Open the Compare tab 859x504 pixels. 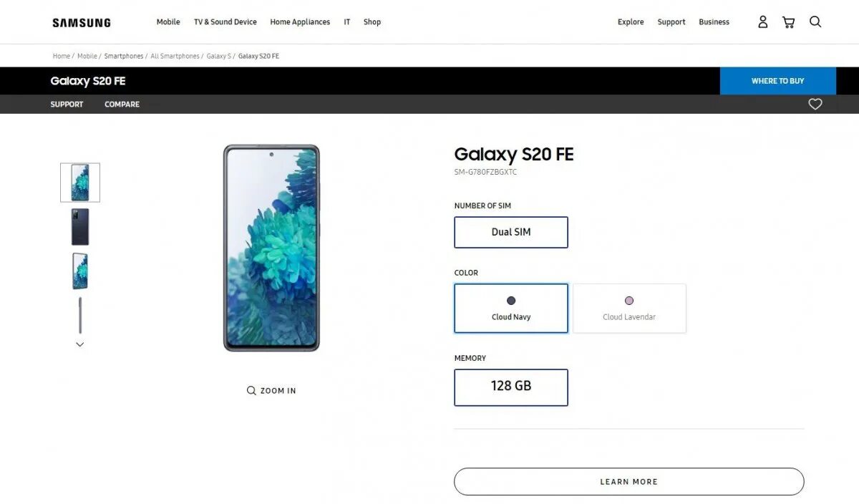[122, 105]
